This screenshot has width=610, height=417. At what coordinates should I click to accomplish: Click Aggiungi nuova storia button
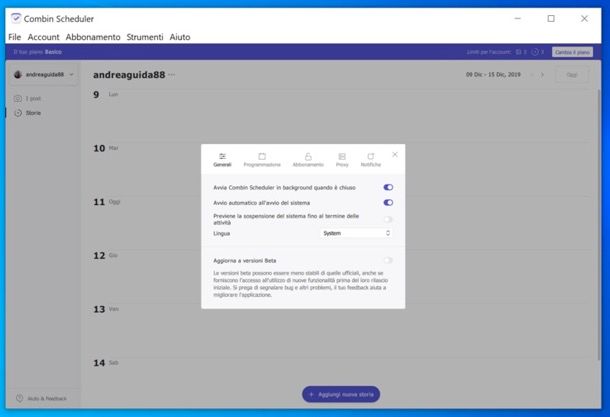(341, 394)
